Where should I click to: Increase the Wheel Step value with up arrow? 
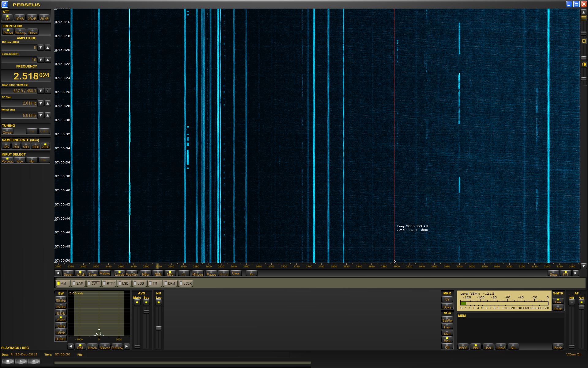tap(47, 115)
